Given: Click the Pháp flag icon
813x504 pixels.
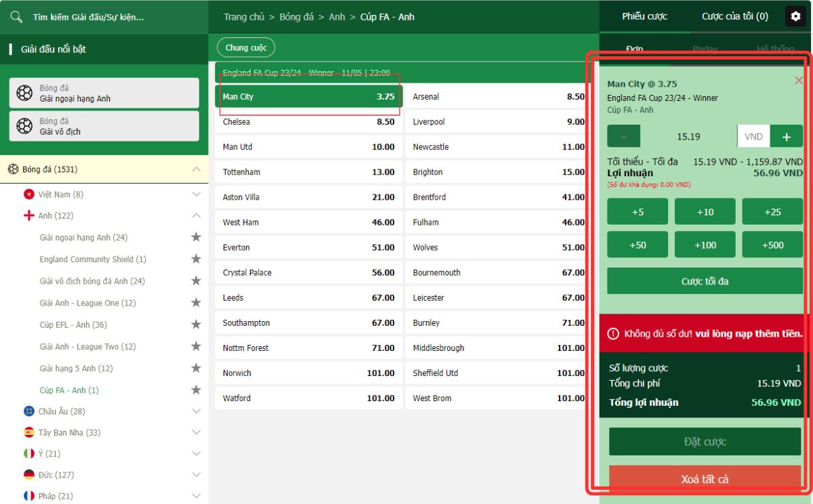Looking at the screenshot, I should coord(28,496).
